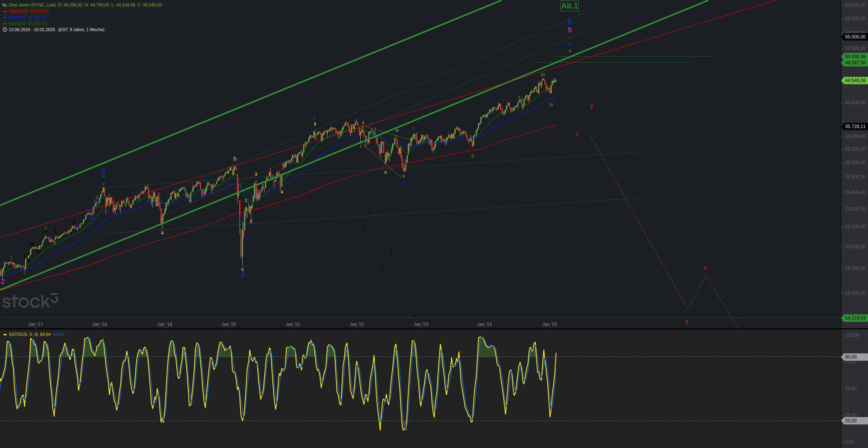
Task: Click the Jan '22 date axis label
Action: 357,324
